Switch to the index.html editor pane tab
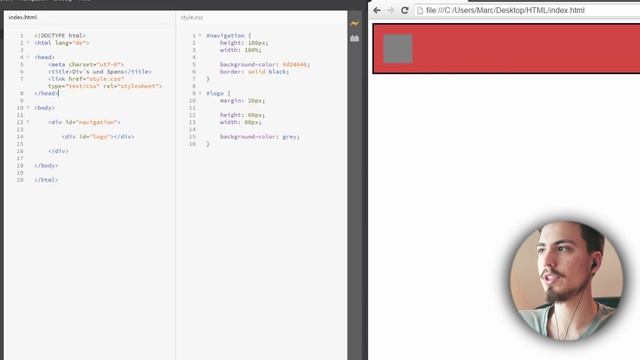The width and height of the screenshot is (640, 360). (x=23, y=17)
